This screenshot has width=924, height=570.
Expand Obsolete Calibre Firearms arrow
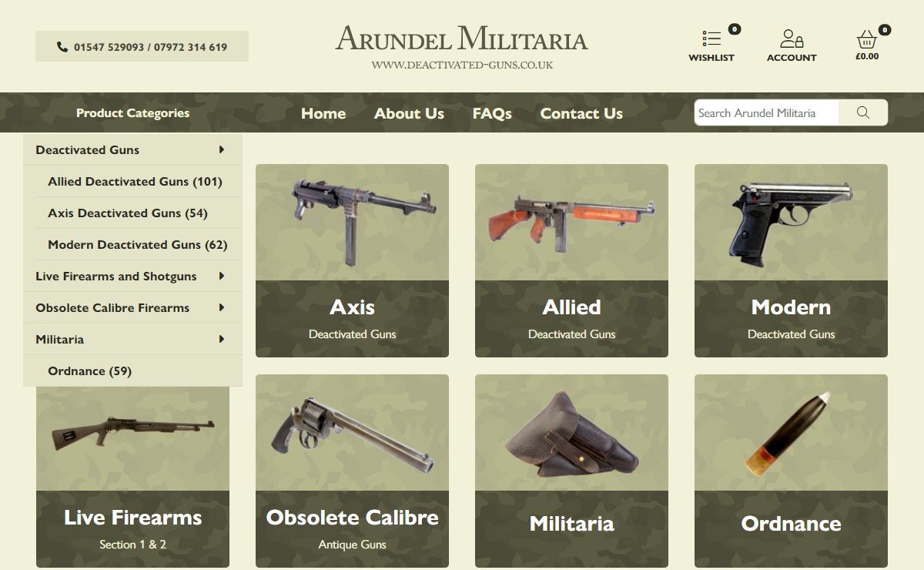click(x=222, y=307)
